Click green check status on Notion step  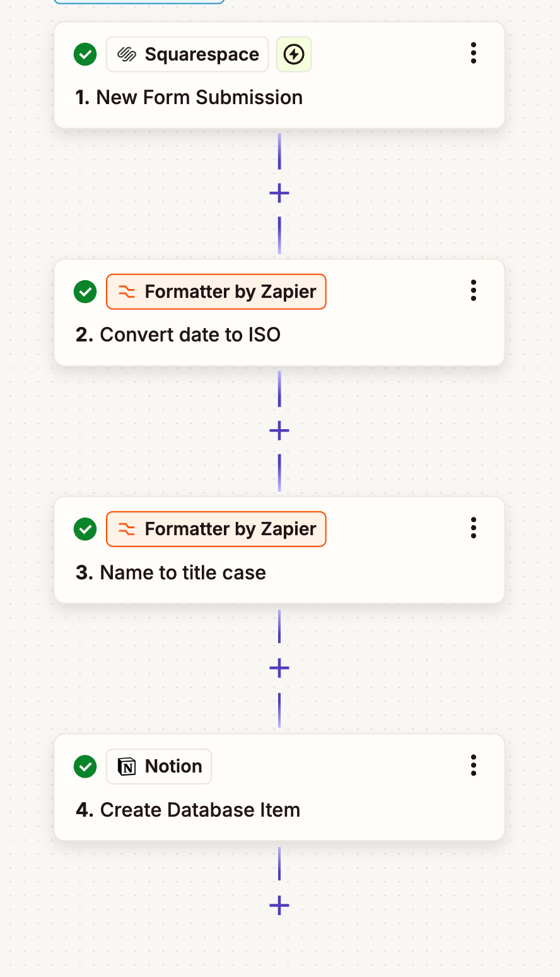click(x=85, y=767)
